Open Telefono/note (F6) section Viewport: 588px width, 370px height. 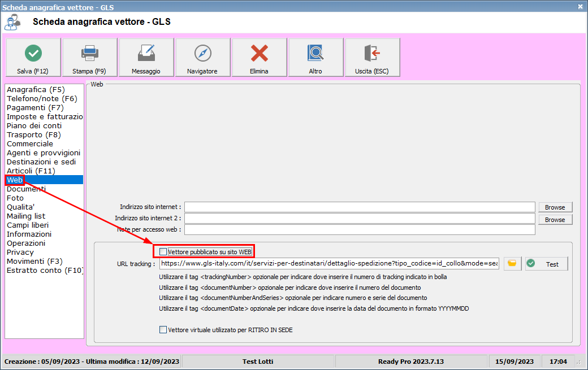click(44, 98)
